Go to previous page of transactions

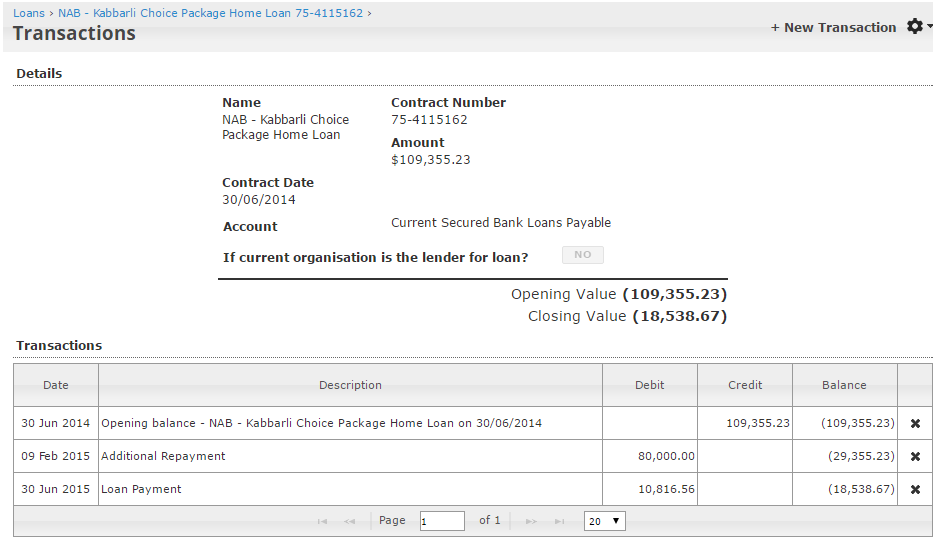(x=350, y=521)
